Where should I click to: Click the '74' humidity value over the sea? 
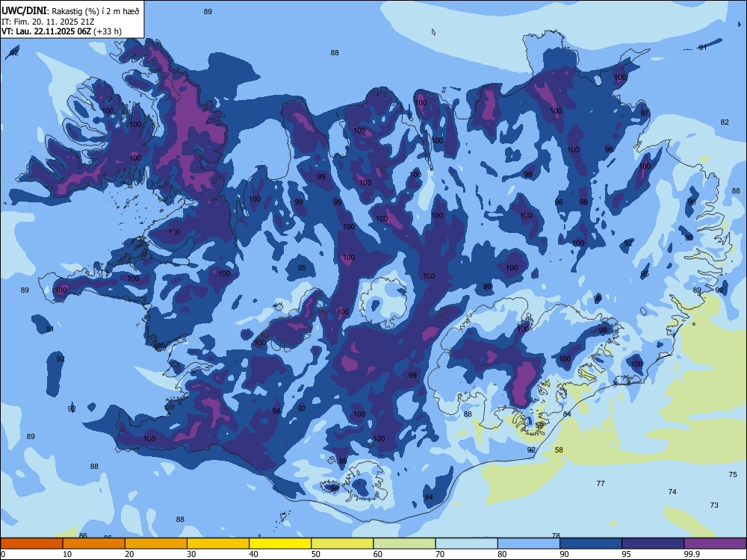pyautogui.click(x=672, y=491)
